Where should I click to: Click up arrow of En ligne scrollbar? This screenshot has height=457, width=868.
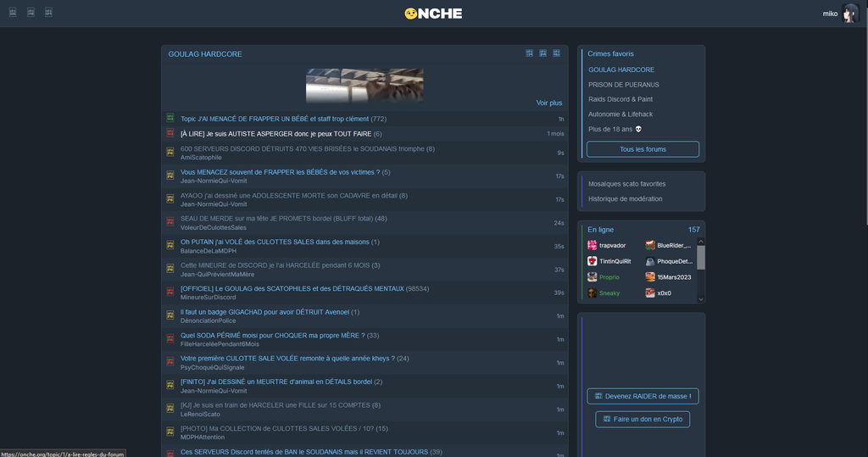701,242
